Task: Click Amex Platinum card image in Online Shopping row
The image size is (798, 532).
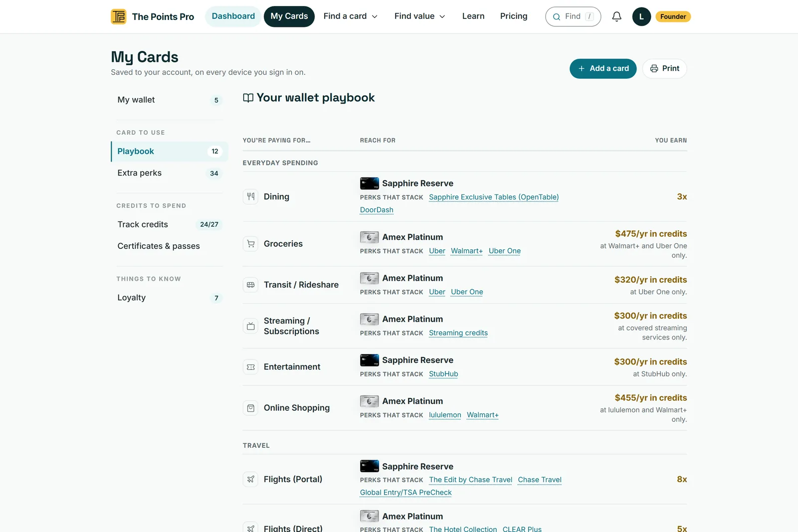Action: 370,401
